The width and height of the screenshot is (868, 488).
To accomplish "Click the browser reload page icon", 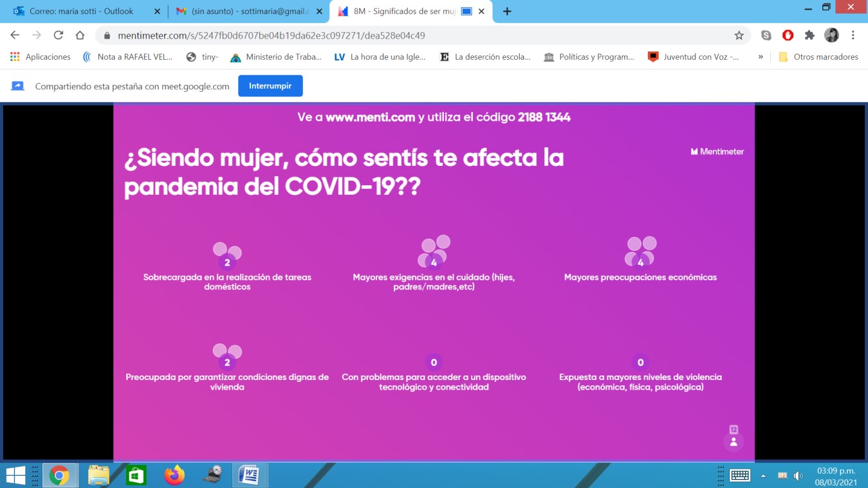I will click(59, 35).
